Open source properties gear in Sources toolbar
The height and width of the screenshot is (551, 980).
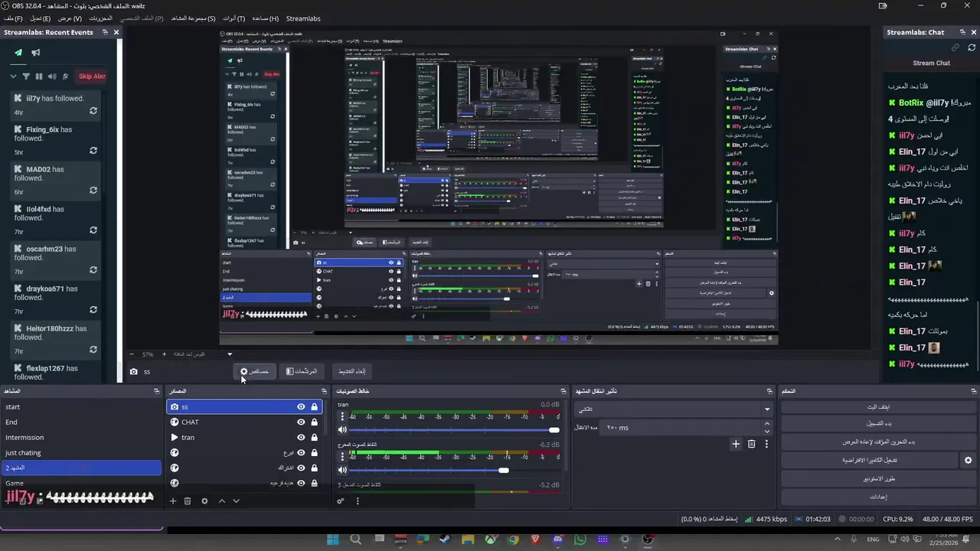tap(204, 501)
